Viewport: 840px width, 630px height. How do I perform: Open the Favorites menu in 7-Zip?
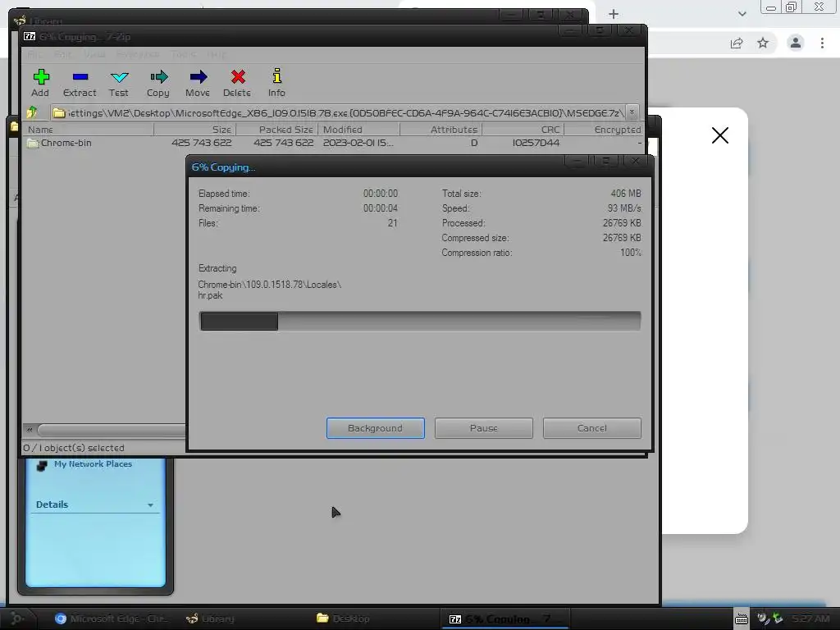point(138,55)
